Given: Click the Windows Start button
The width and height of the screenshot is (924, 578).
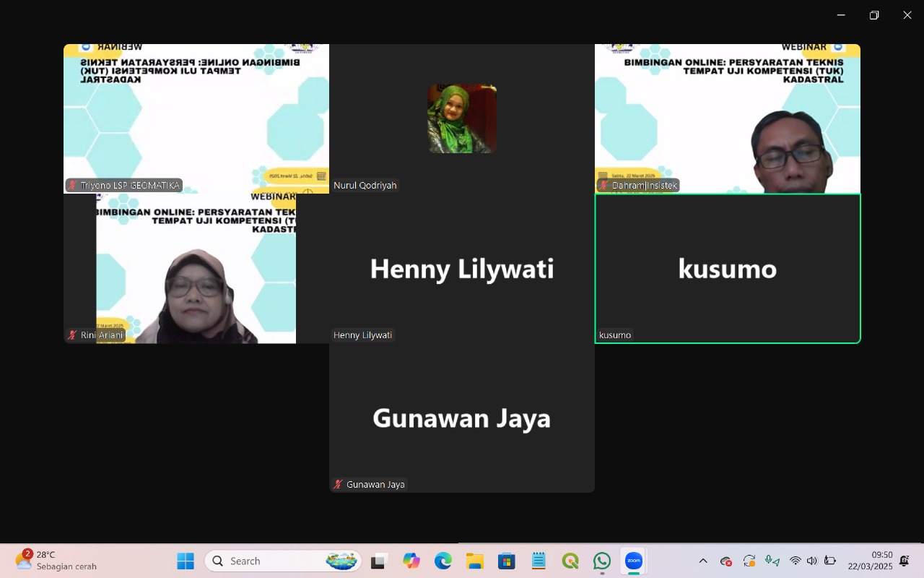Looking at the screenshot, I should coord(186,561).
